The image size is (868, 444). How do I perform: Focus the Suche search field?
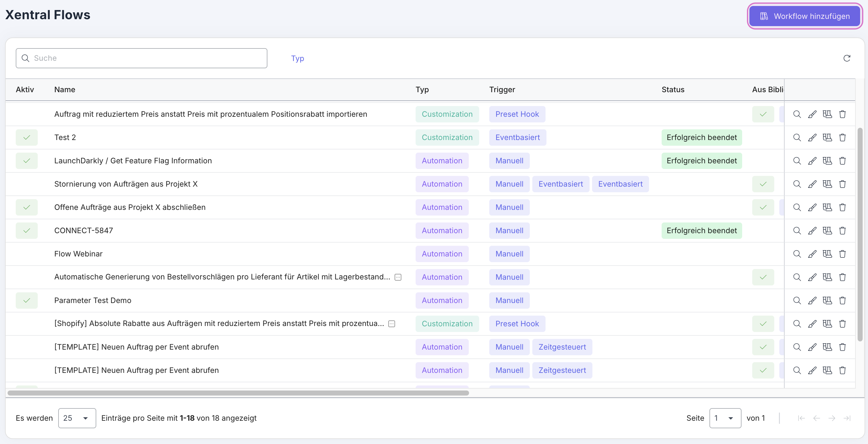(142, 58)
